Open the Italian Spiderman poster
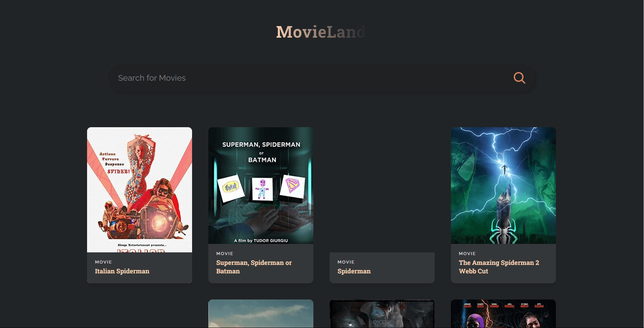Viewport: 644px width, 328px height. pyautogui.click(x=139, y=190)
